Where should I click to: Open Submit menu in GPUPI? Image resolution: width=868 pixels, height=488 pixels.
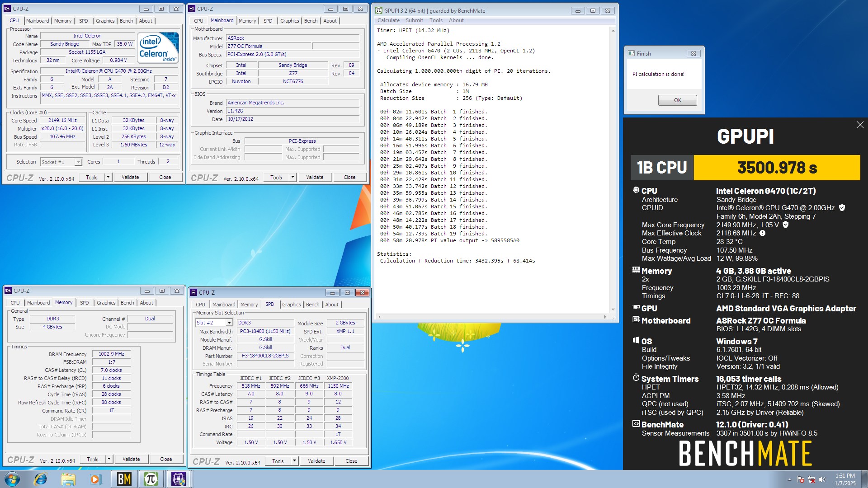[x=414, y=20]
